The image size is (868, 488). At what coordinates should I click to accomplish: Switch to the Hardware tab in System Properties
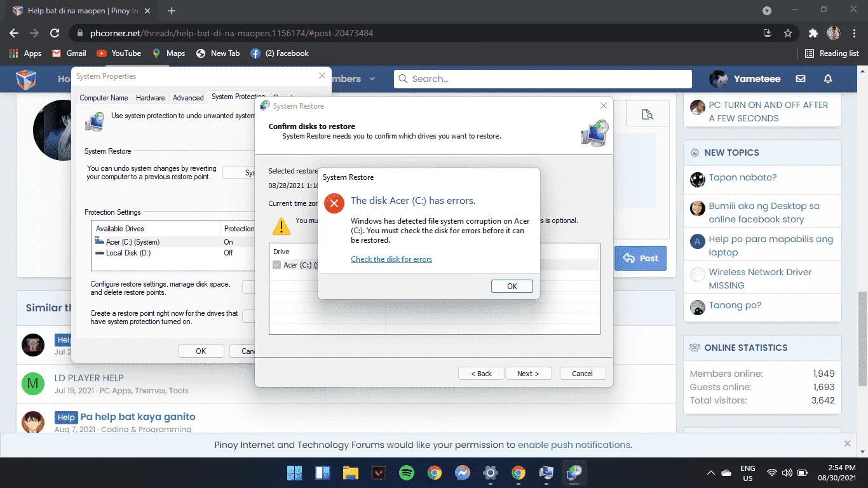coord(151,98)
